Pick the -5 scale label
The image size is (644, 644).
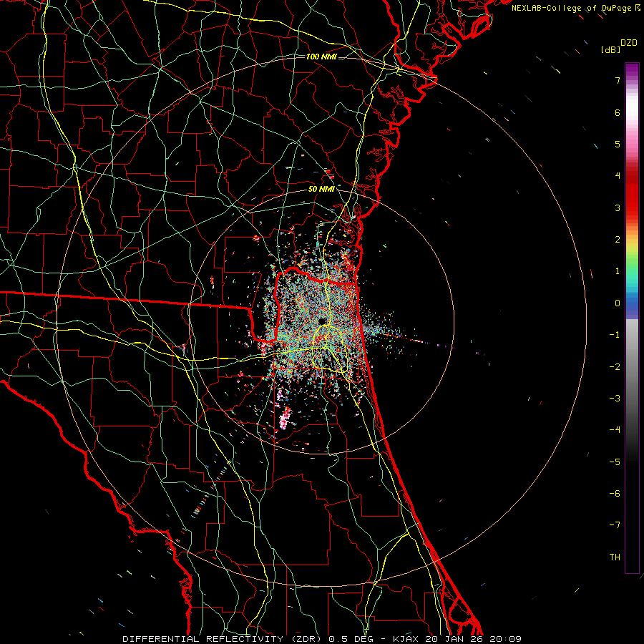point(615,462)
